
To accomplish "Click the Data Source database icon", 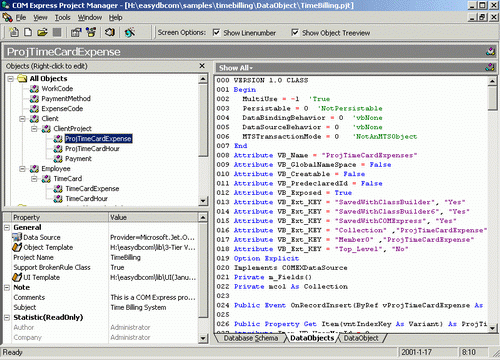I will tap(17, 237).
